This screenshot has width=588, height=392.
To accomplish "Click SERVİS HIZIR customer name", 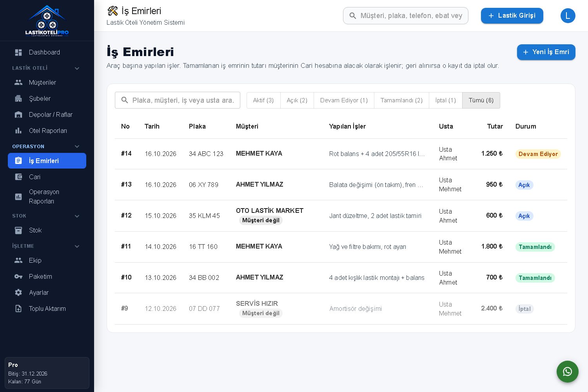I will click(257, 303).
